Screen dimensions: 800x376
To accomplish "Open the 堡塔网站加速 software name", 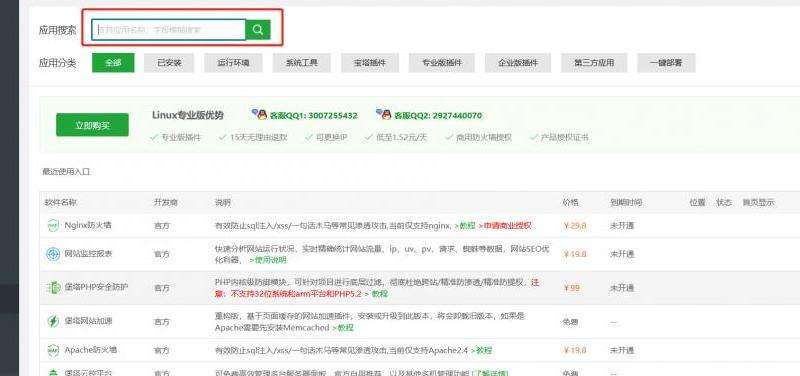I will pos(88,321).
